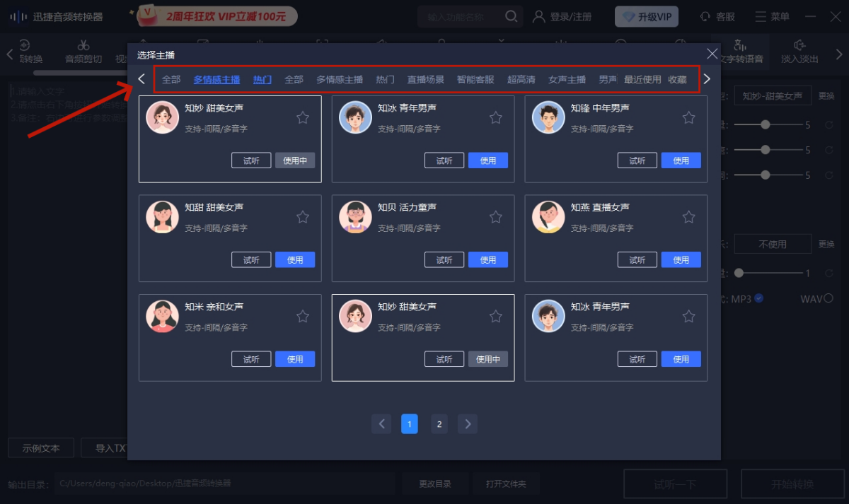The height and width of the screenshot is (504, 849).
Task: Open the 淡入淡出 tool
Action: pos(800,52)
